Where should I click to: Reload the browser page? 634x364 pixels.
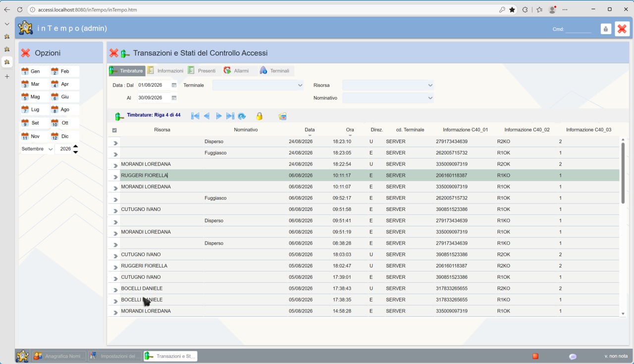(x=20, y=9)
